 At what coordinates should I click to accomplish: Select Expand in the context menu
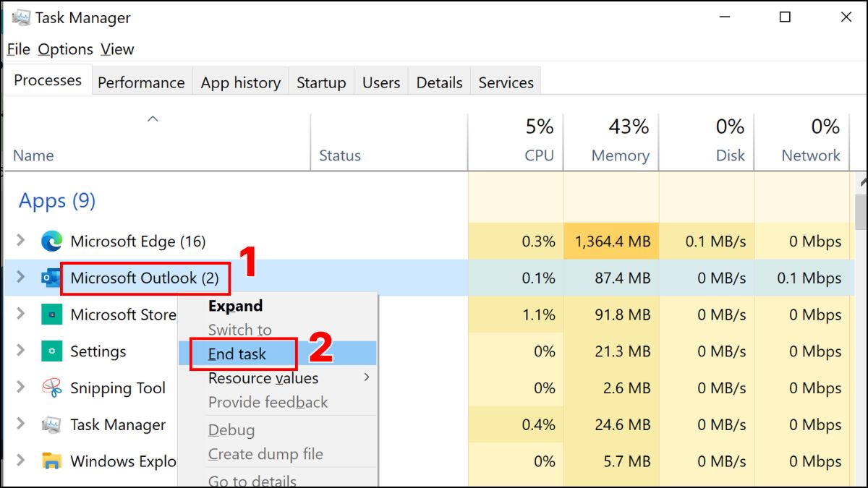235,306
